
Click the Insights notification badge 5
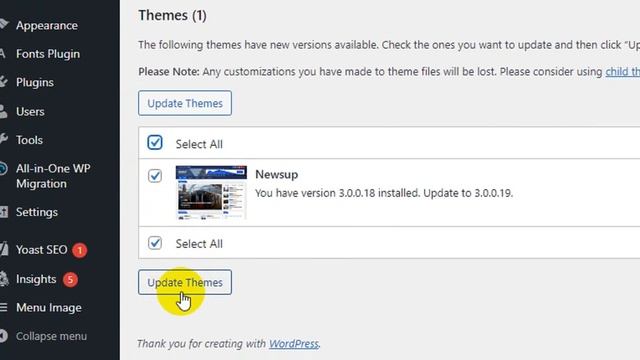(x=70, y=280)
